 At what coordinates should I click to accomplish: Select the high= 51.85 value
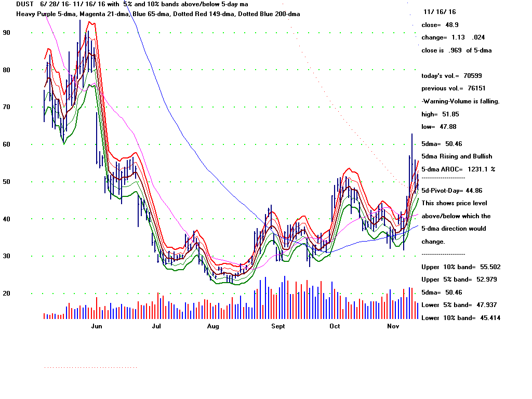[440, 114]
